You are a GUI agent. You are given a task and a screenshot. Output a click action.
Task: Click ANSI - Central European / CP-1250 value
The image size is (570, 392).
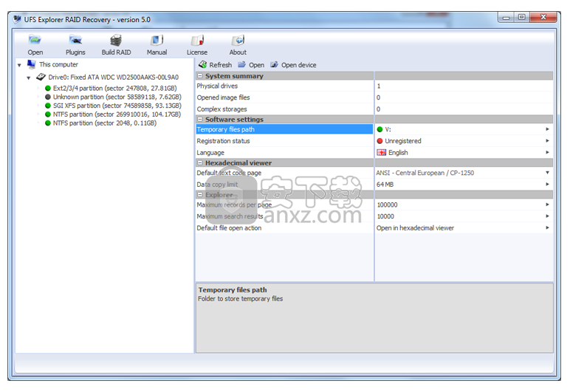[x=425, y=173]
